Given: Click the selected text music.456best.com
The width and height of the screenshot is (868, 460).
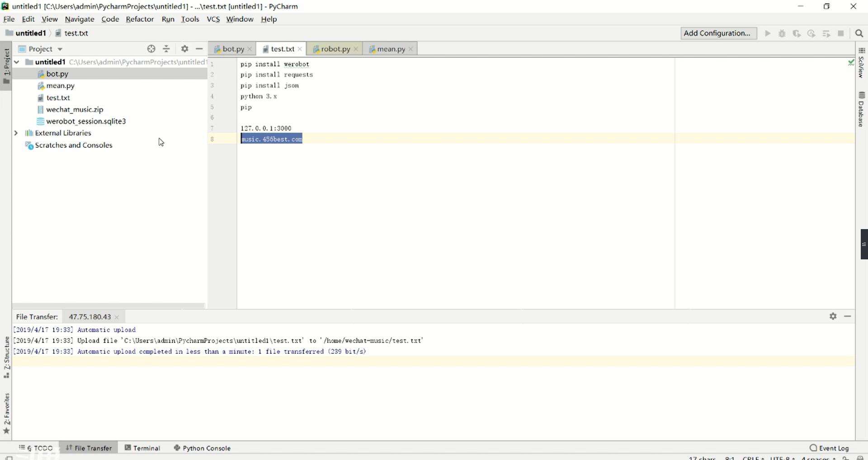Looking at the screenshot, I should tap(271, 139).
